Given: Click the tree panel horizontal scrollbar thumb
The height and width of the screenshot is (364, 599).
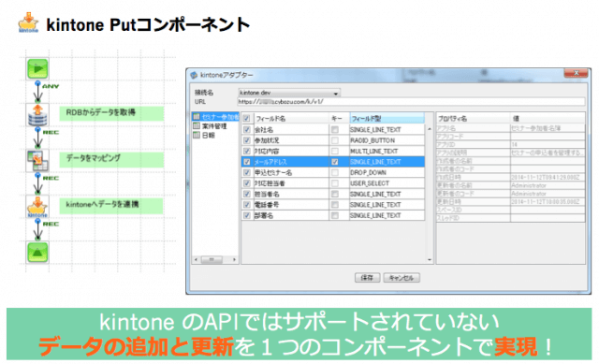Looking at the screenshot, I should pyautogui.click(x=212, y=260).
